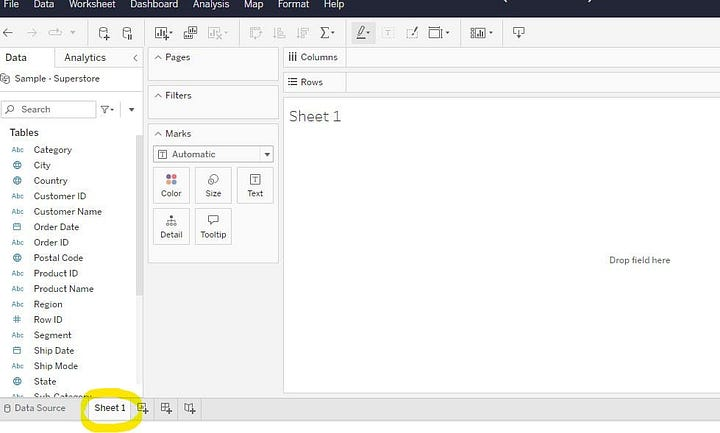Click the New Worksheet toolbar icon
The height and width of the screenshot is (433, 720).
(x=163, y=33)
